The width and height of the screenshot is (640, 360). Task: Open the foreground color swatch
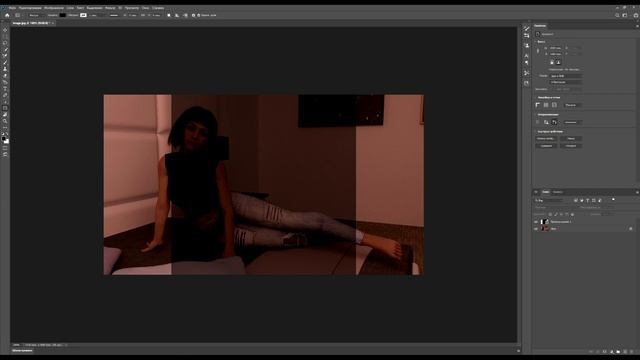click(4, 138)
